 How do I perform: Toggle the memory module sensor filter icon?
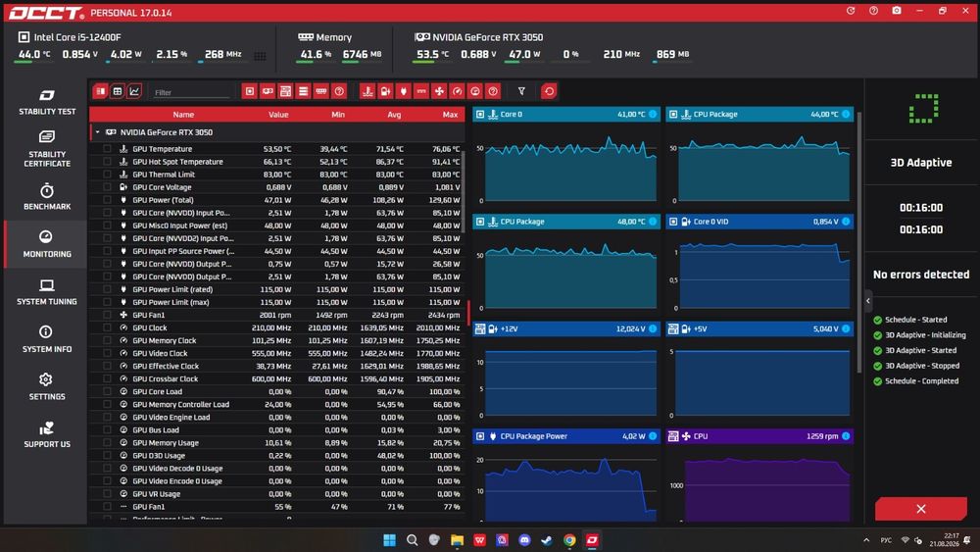[321, 91]
